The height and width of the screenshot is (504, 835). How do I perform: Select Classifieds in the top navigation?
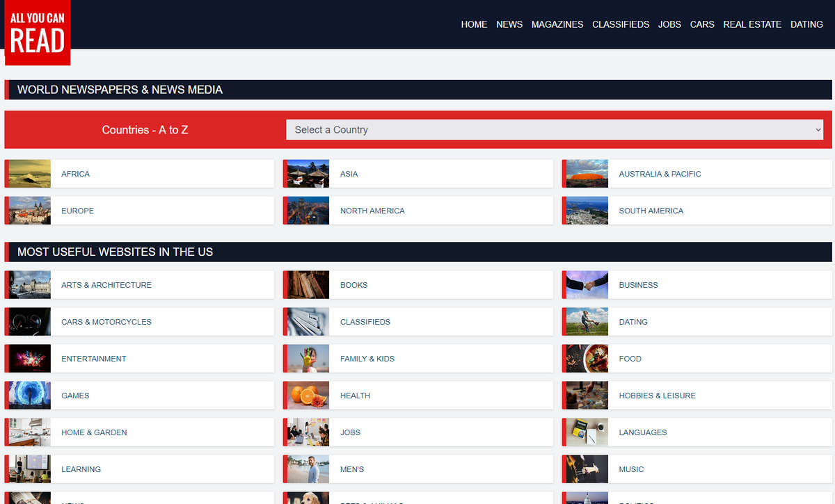pos(621,24)
